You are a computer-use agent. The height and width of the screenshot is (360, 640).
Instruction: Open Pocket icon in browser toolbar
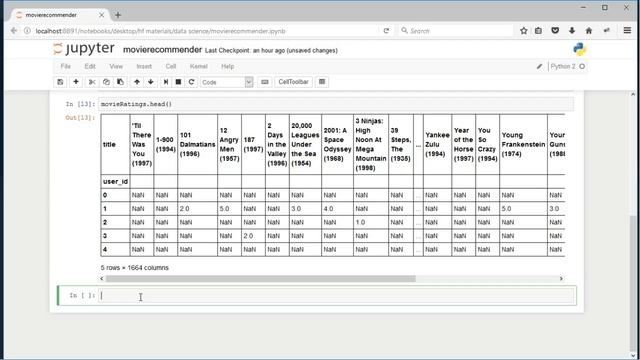tap(555, 31)
